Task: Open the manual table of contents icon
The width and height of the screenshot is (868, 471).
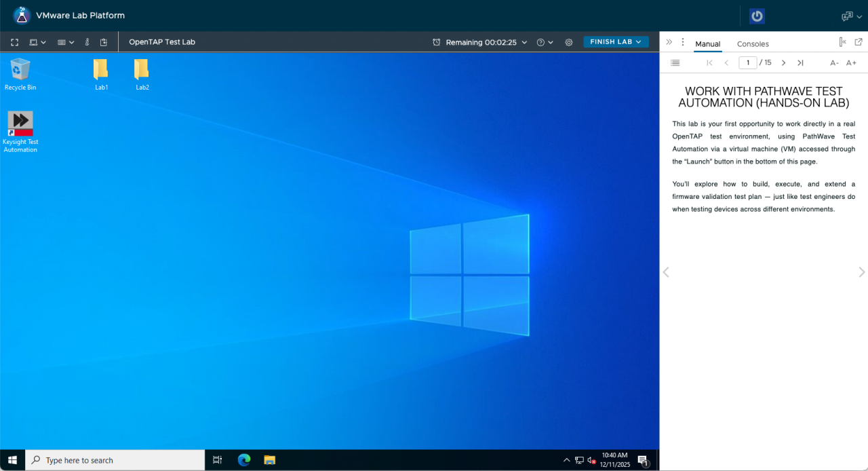Action: (675, 62)
